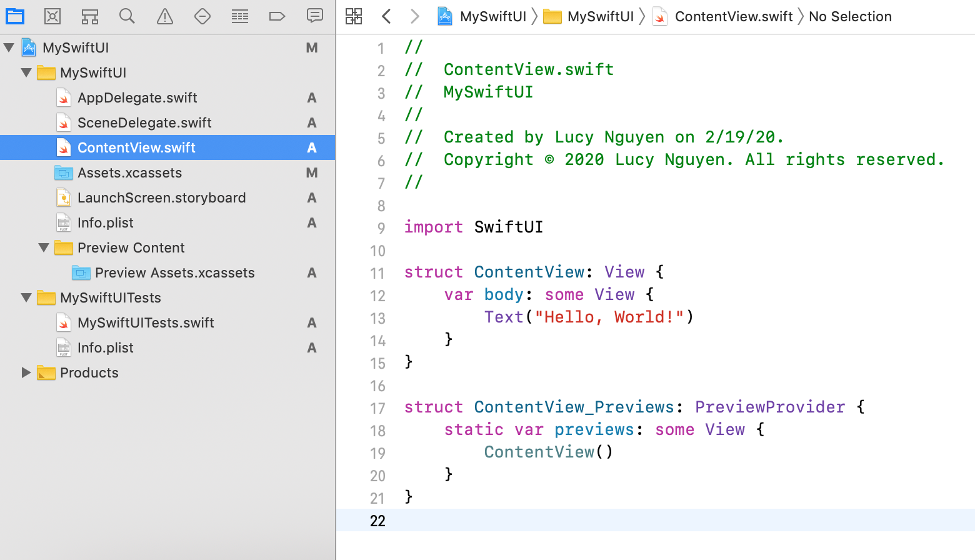Collapse the Preview Content folder
The height and width of the screenshot is (560, 975).
(44, 247)
